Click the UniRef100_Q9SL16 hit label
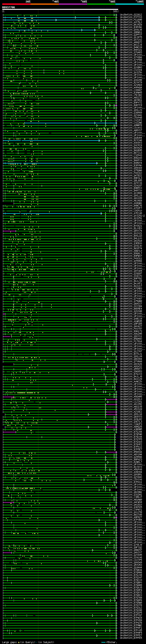The width and height of the screenshot is (146, 644). tap(131, 414)
